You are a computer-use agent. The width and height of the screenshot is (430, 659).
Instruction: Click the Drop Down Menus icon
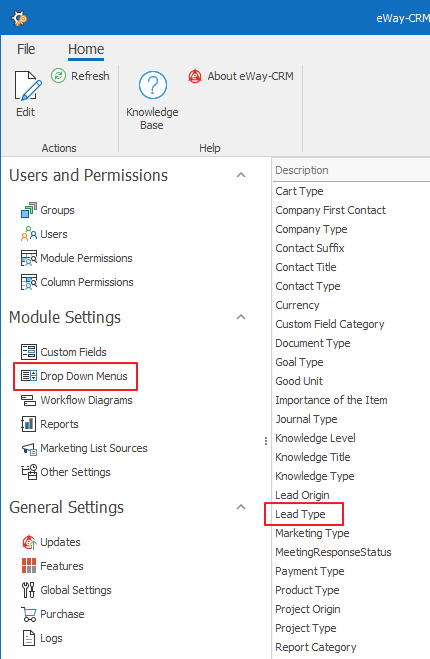pyautogui.click(x=29, y=376)
